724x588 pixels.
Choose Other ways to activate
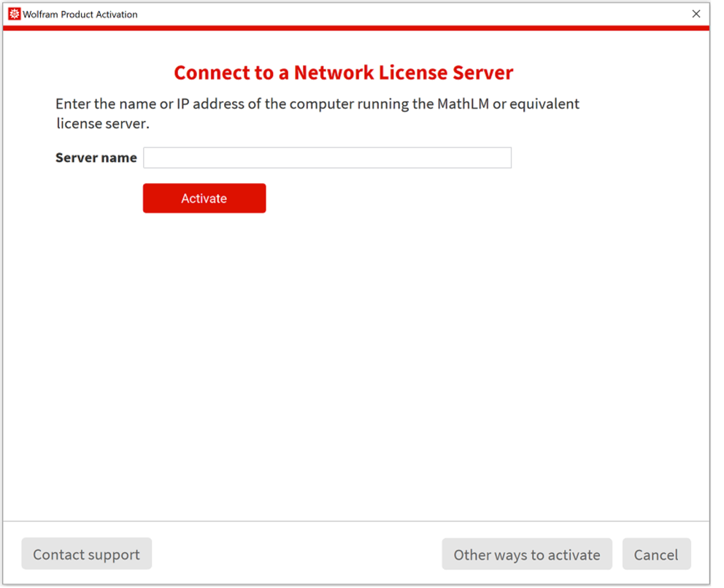[526, 554]
